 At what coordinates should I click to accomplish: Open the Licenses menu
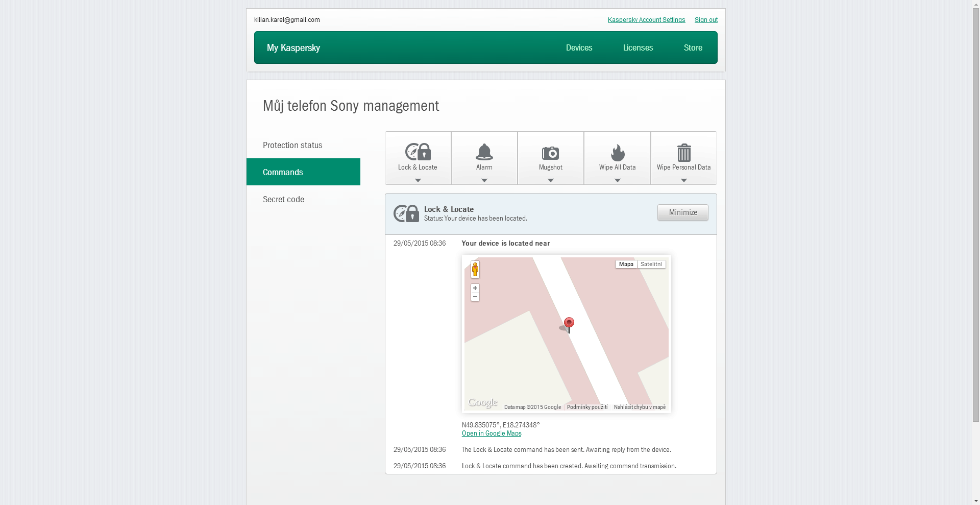638,47
